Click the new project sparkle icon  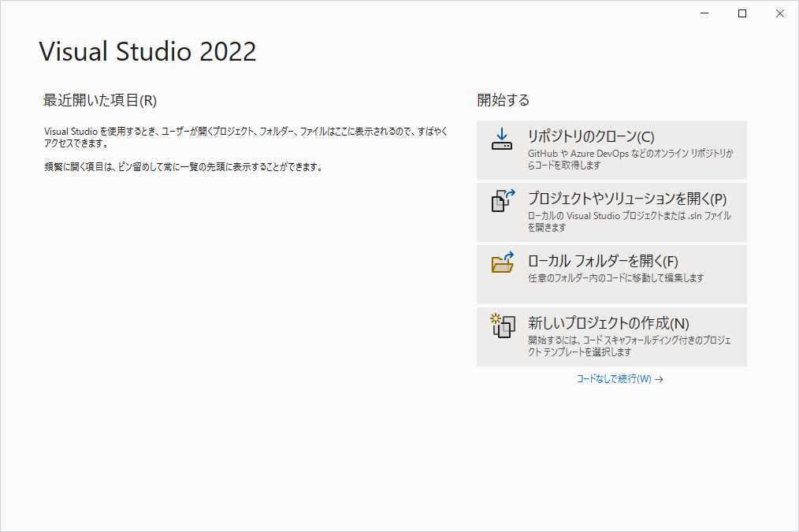(502, 325)
